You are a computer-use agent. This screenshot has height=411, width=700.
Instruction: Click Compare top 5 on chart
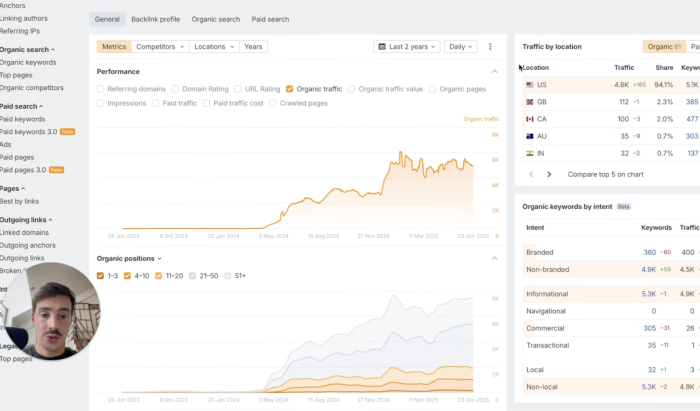[x=605, y=174]
